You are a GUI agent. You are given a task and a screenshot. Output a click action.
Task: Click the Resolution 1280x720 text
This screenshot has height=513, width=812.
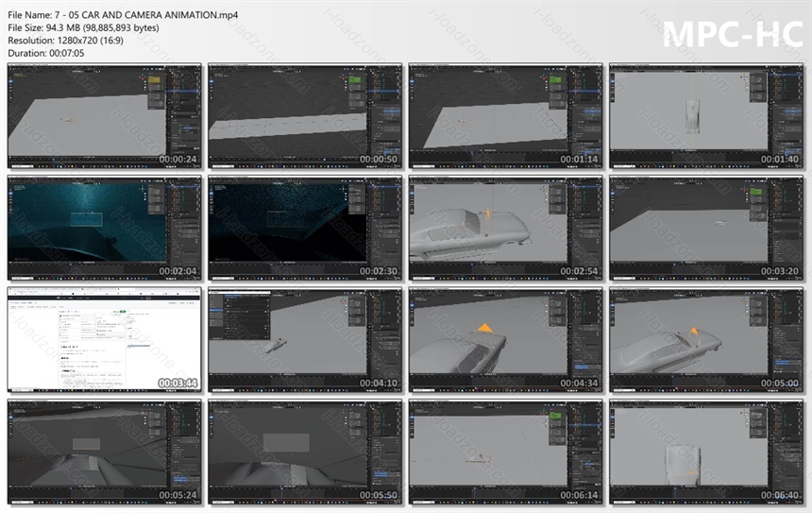[x=65, y=40]
